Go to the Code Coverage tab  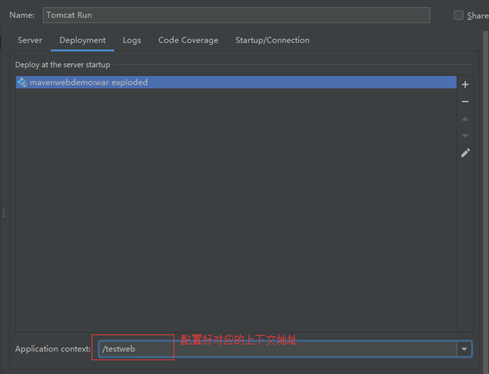point(188,40)
